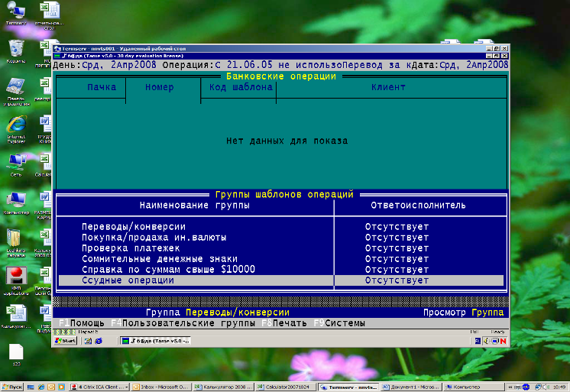The height and width of the screenshot is (392, 570).
Task: Click the Просмотр Группа status text
Action: coord(464,313)
